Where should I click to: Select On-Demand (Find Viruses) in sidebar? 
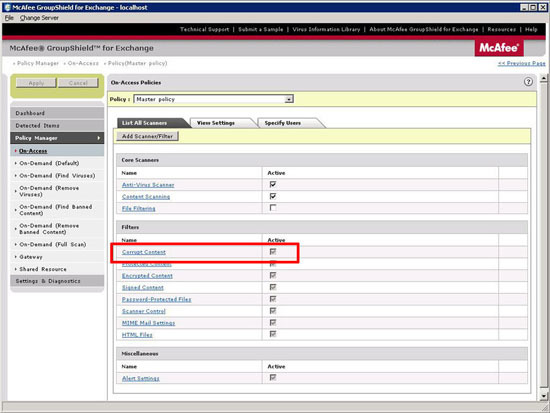pyautogui.click(x=57, y=175)
